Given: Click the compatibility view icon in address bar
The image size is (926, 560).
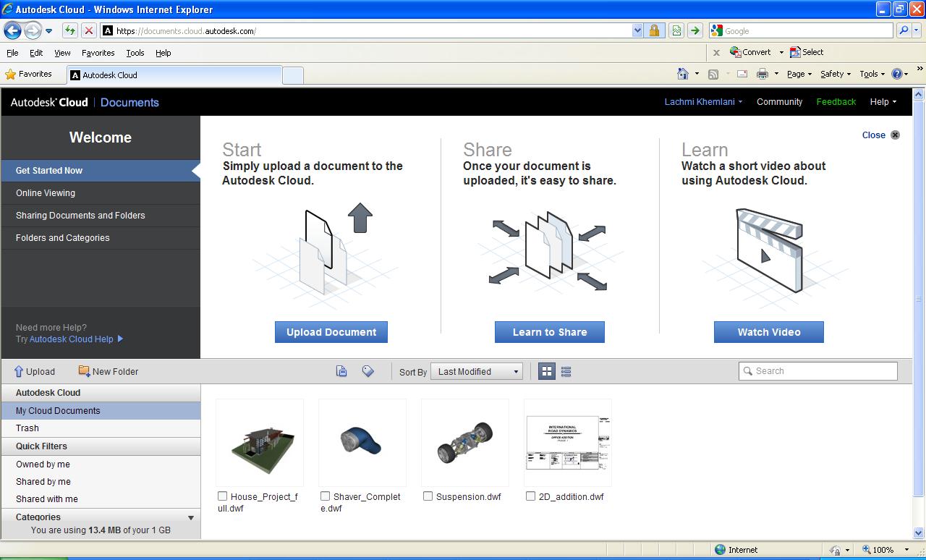Looking at the screenshot, I should click(676, 30).
